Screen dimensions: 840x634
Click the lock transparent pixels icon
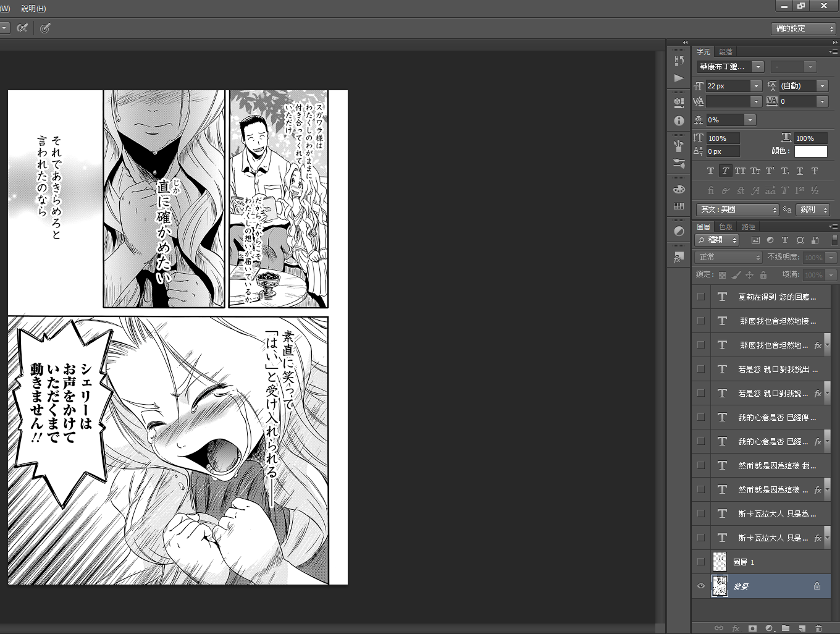coord(722,275)
